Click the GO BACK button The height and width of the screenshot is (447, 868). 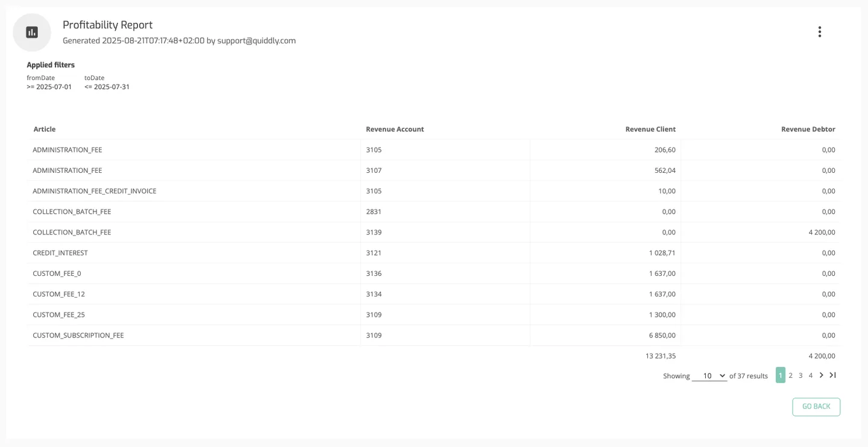click(816, 407)
